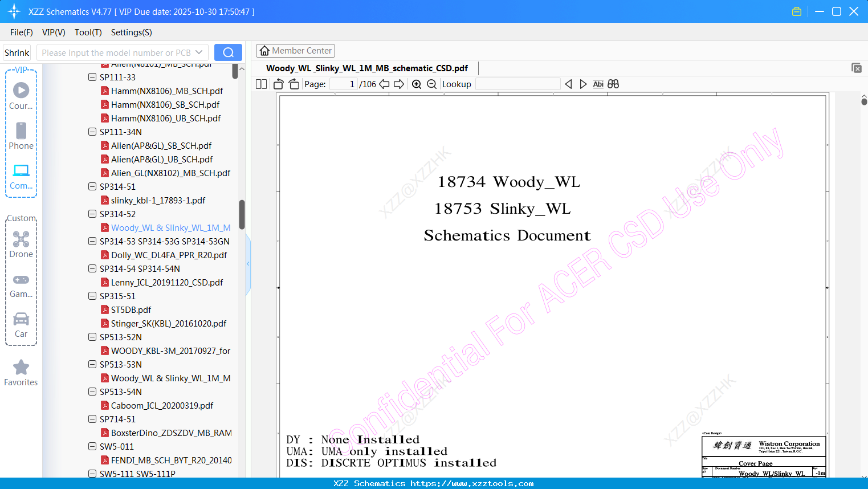Collapse the SP111-33 folder
This screenshot has height=489, width=868.
coord(92,77)
